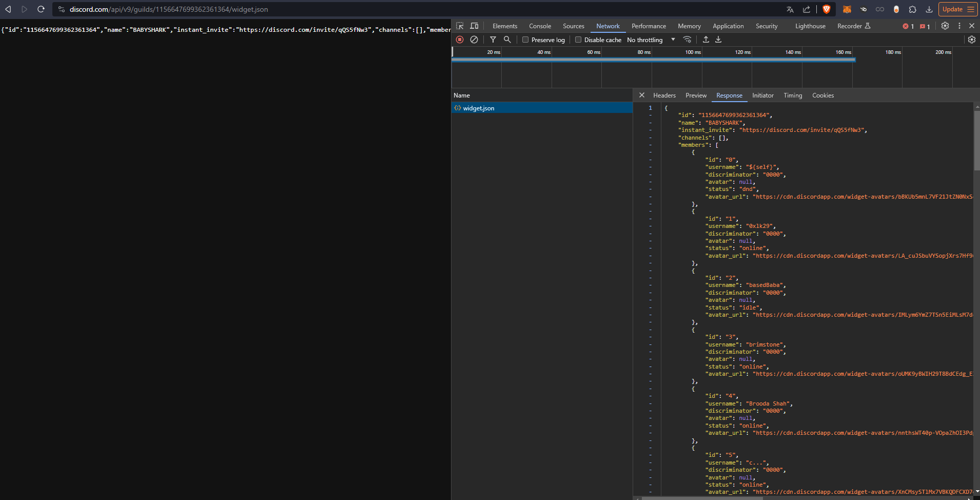
Task: Switch to the Sources tab
Action: pos(574,26)
